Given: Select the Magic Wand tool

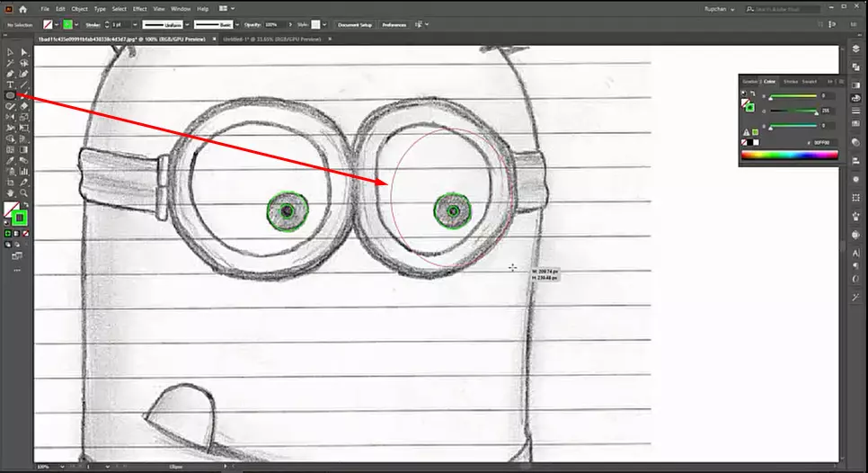Looking at the screenshot, I should coord(10,63).
